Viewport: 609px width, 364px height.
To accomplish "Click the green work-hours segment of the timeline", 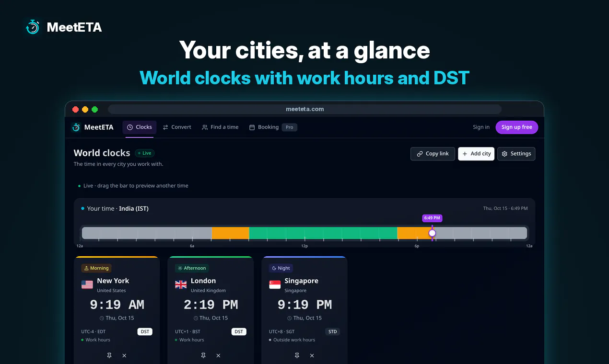I will (x=323, y=233).
